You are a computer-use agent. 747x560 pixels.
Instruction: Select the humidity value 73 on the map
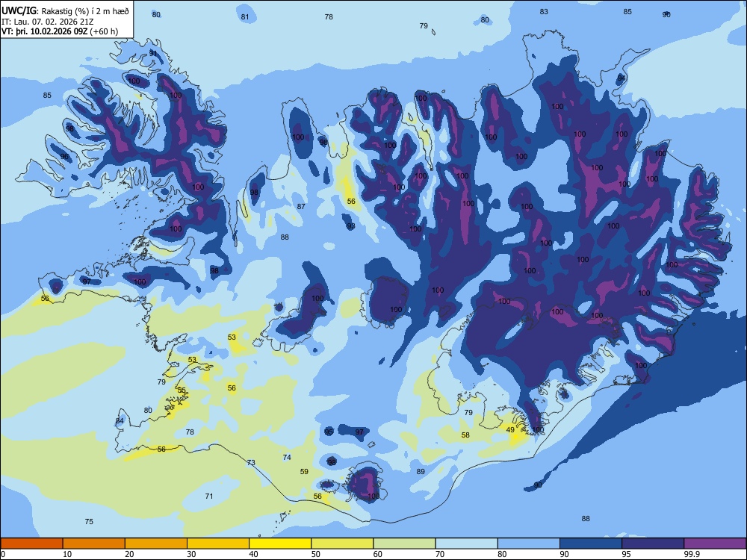point(251,462)
